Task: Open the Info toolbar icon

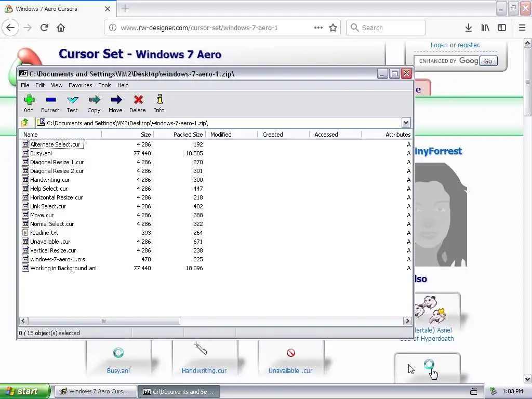Action: click(x=160, y=99)
